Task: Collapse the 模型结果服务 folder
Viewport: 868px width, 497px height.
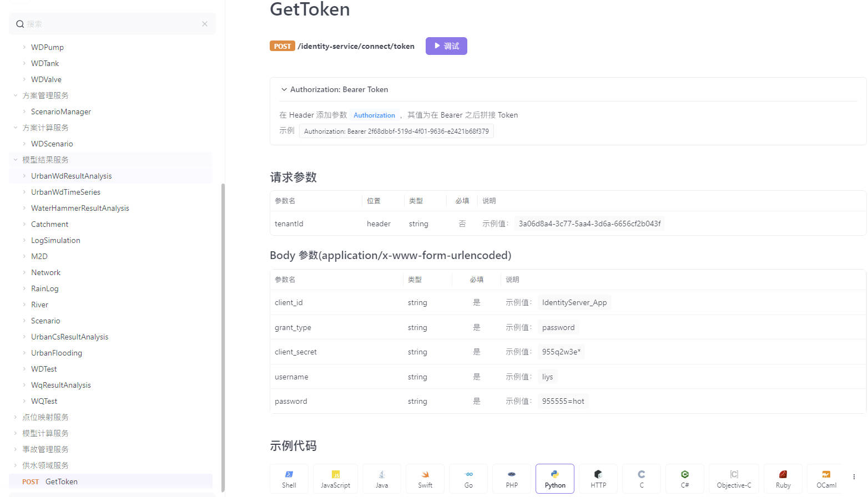Action: click(16, 160)
